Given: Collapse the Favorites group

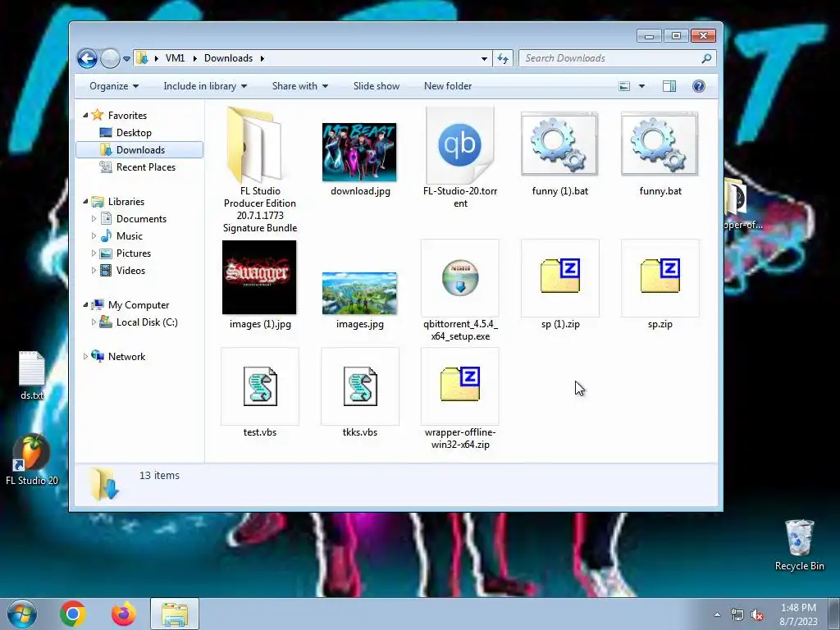Looking at the screenshot, I should (85, 115).
